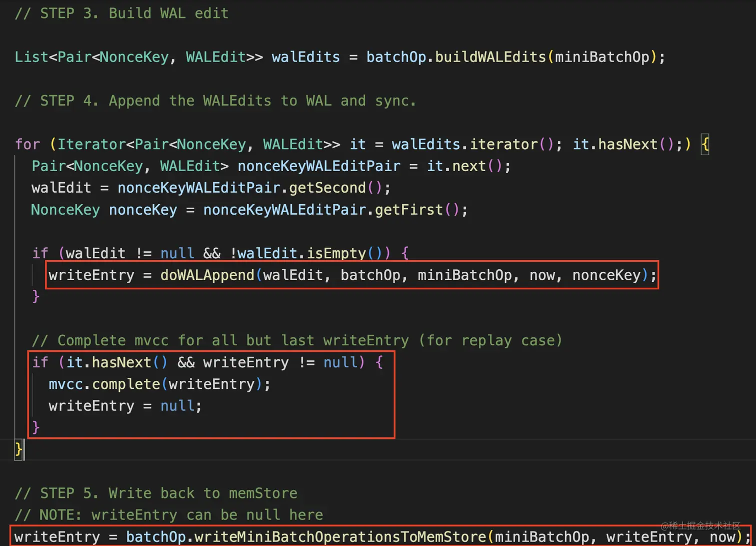
Task: Click the closing brace of the for loop
Action: (18, 449)
